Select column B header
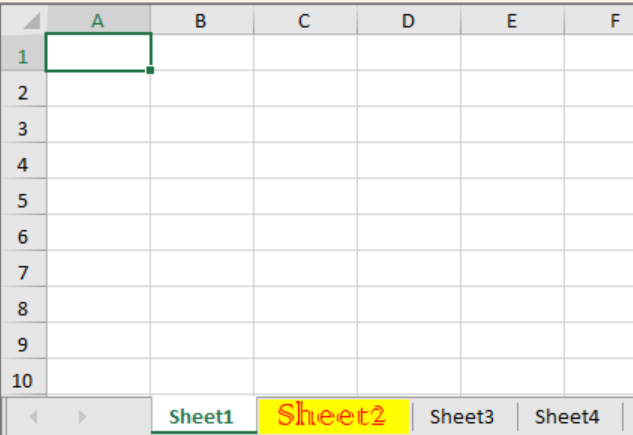Image resolution: width=633 pixels, height=435 pixels. point(201,20)
